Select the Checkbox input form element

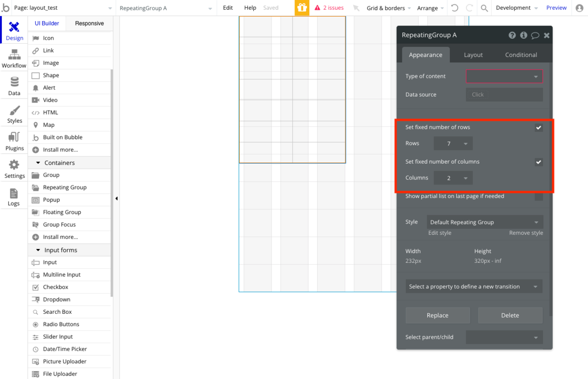pyautogui.click(x=70, y=287)
